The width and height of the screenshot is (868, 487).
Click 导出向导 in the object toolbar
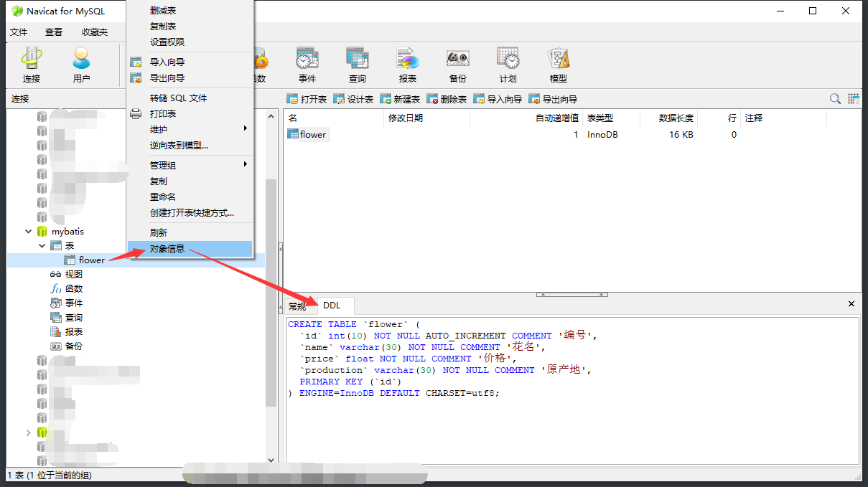click(x=553, y=99)
